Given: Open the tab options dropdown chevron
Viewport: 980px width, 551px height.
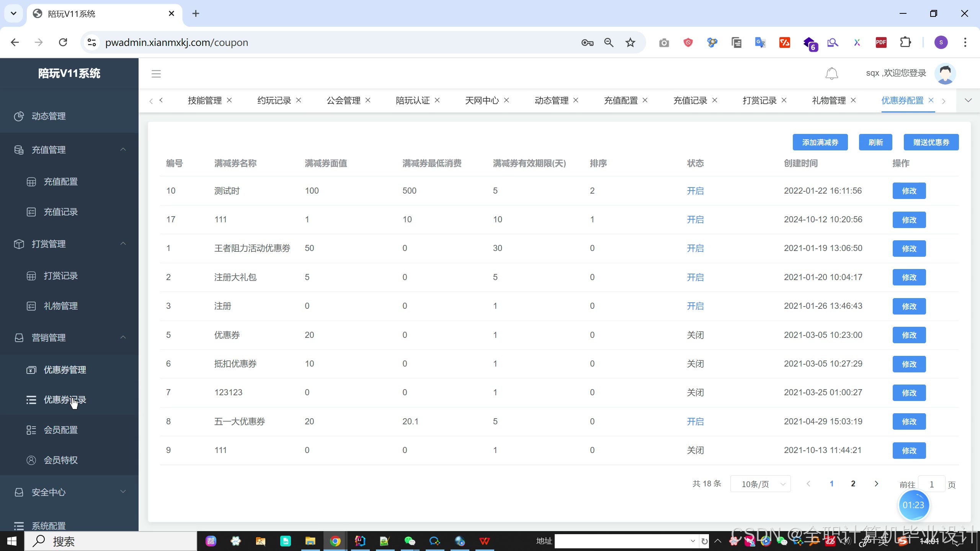Looking at the screenshot, I should 968,101.
